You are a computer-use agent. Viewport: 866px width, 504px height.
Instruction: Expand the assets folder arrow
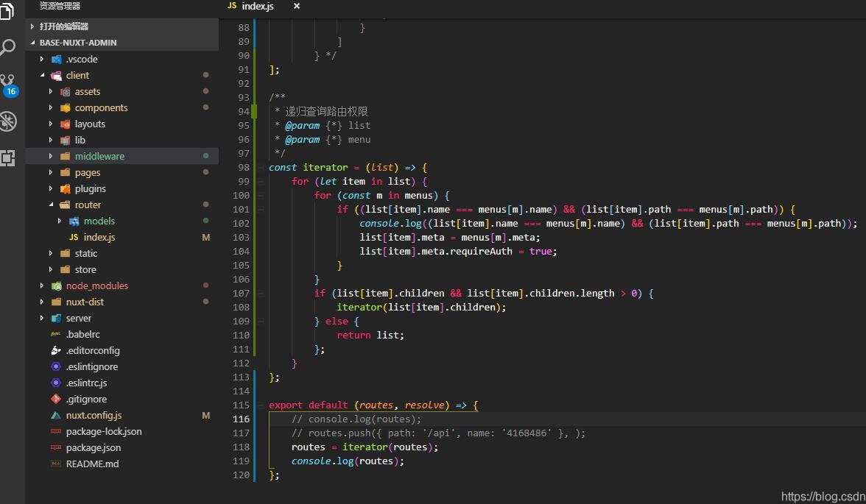point(51,92)
